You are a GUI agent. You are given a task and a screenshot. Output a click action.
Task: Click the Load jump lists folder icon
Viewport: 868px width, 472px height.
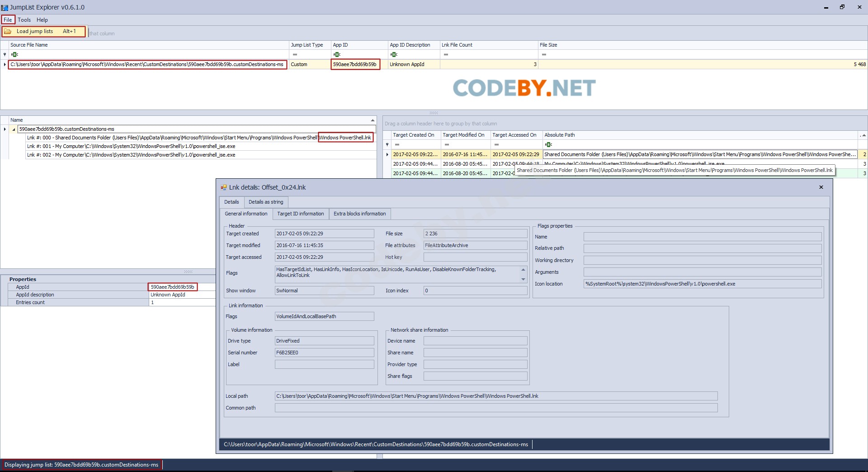[8, 32]
